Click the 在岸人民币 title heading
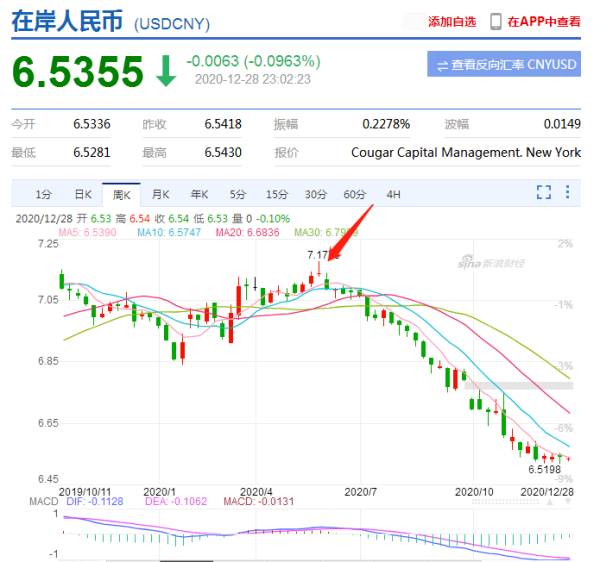600x562 pixels. [67, 21]
